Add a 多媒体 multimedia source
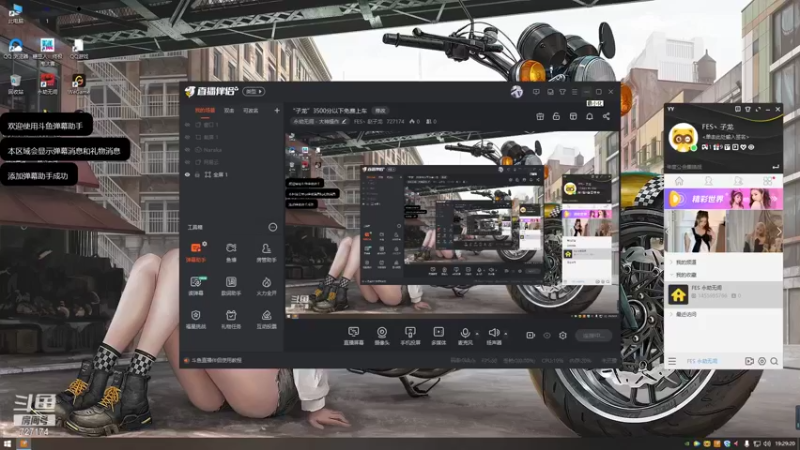The height and width of the screenshot is (450, 800). click(438, 336)
